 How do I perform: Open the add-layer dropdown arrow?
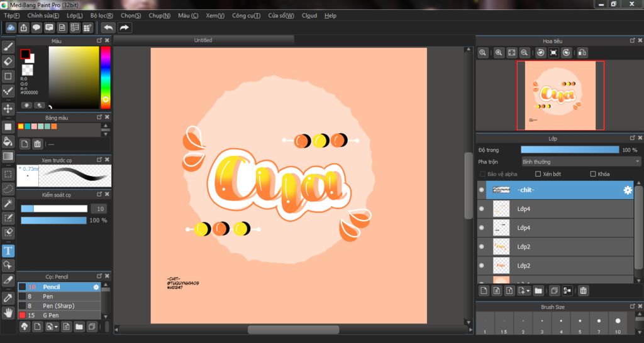[x=528, y=291]
